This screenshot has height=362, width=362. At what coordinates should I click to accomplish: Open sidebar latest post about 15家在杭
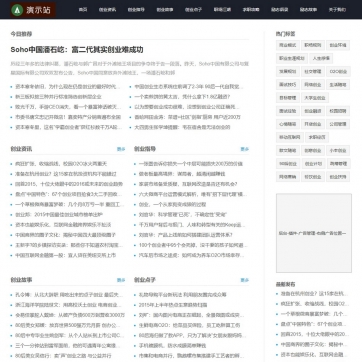[314, 294]
